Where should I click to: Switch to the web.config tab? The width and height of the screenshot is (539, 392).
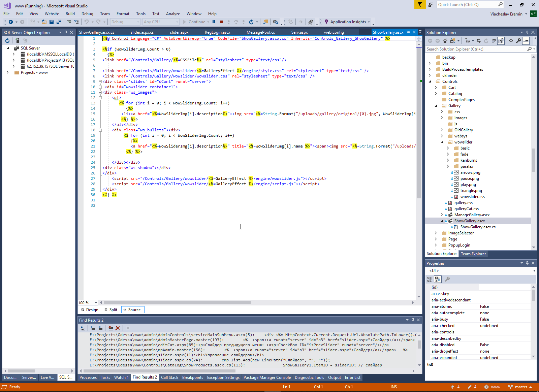coord(334,32)
